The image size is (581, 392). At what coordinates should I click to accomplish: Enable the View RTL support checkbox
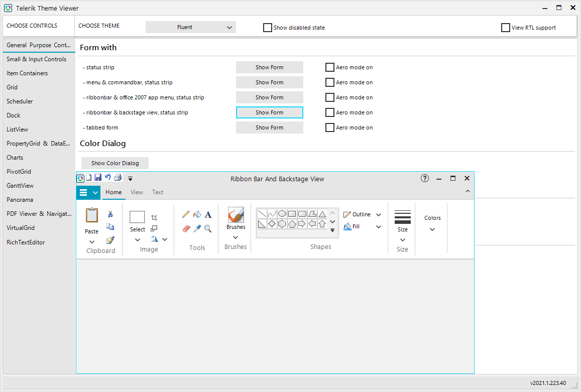(505, 28)
